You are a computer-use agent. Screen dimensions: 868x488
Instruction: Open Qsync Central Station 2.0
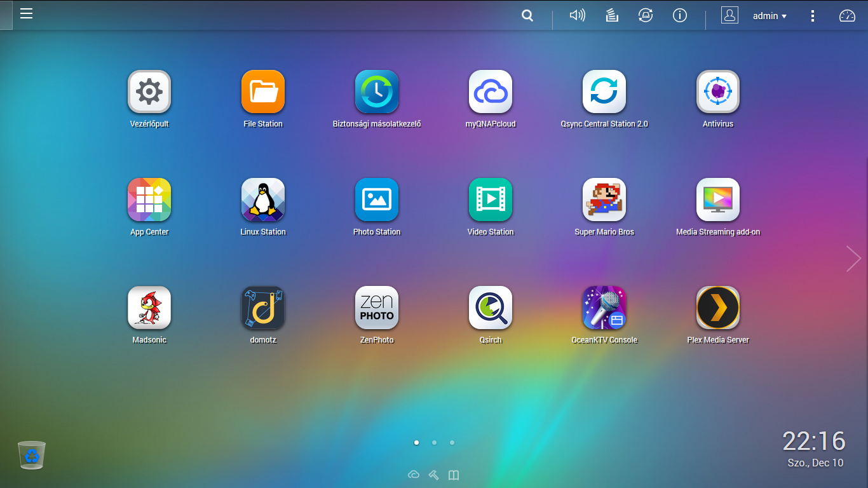604,91
